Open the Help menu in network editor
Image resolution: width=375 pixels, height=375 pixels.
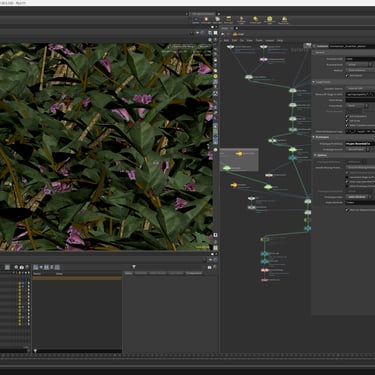coord(280,40)
